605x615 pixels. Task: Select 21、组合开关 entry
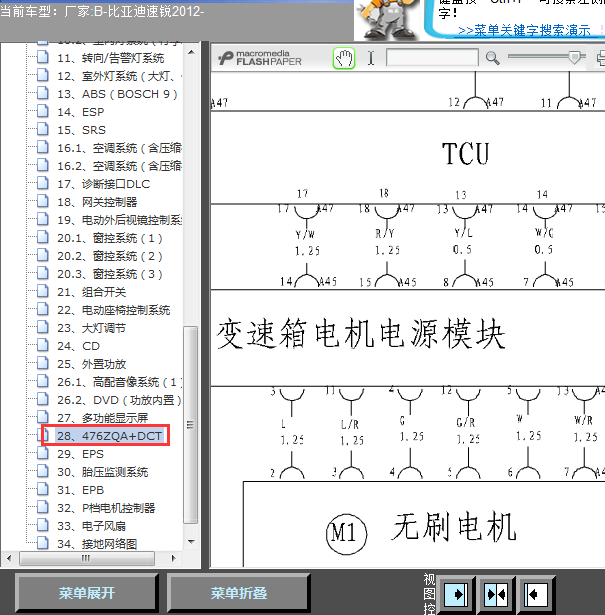(x=91, y=292)
